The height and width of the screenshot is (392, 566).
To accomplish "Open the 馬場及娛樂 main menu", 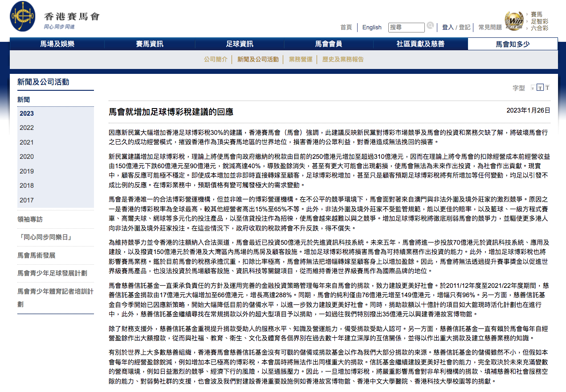I will click(57, 44).
